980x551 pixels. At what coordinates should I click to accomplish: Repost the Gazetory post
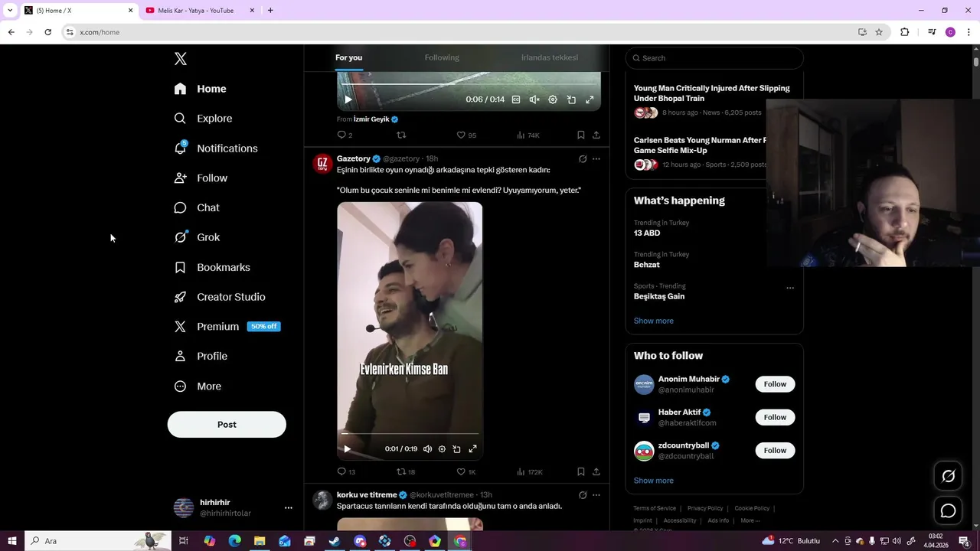point(406,472)
